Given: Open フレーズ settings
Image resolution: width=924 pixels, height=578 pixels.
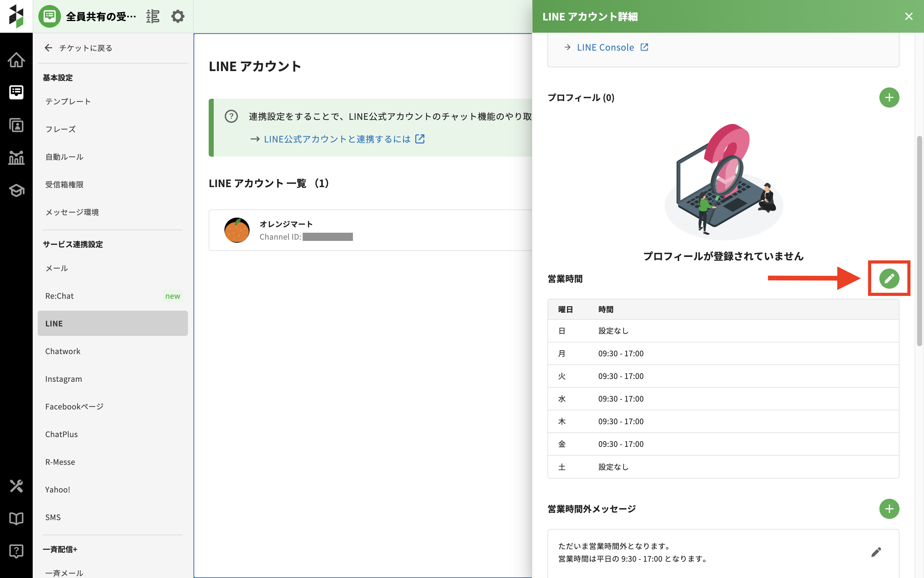Looking at the screenshot, I should click(x=113, y=129).
